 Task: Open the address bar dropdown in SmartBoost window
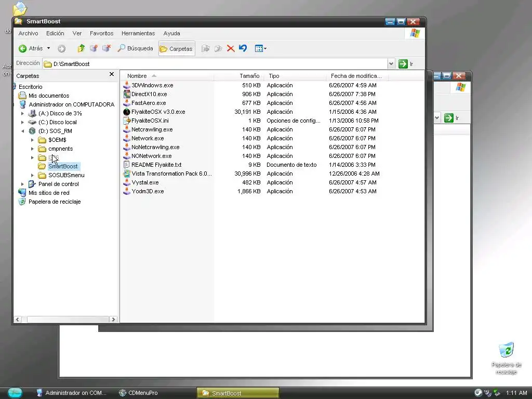391,64
